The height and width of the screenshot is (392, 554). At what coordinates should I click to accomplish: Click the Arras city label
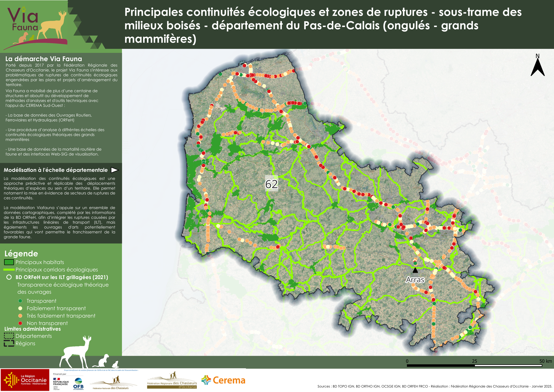tap(415, 280)
